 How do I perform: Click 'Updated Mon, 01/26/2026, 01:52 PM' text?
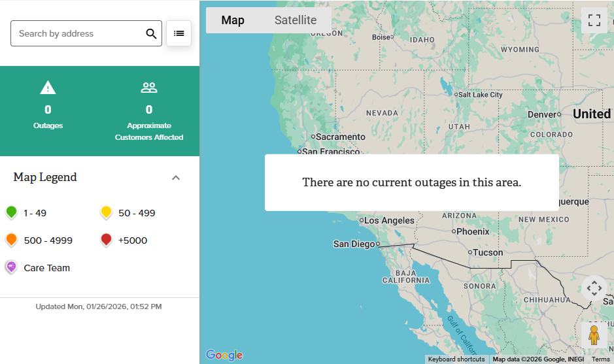tap(99, 306)
